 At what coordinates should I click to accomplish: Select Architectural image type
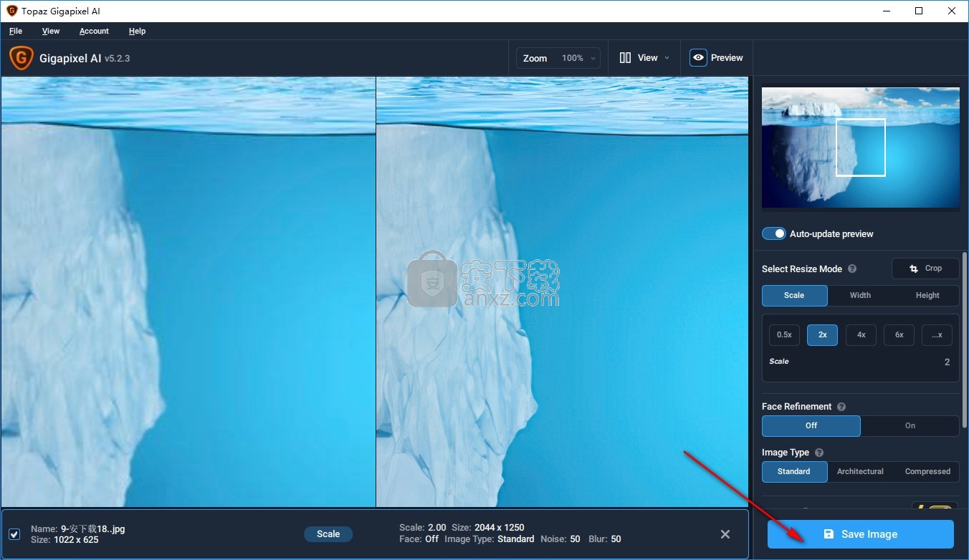tap(860, 471)
